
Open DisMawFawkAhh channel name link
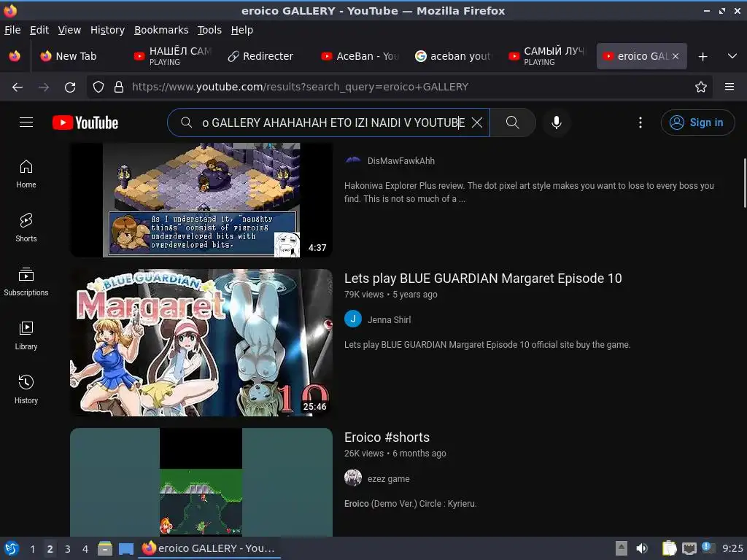point(401,161)
